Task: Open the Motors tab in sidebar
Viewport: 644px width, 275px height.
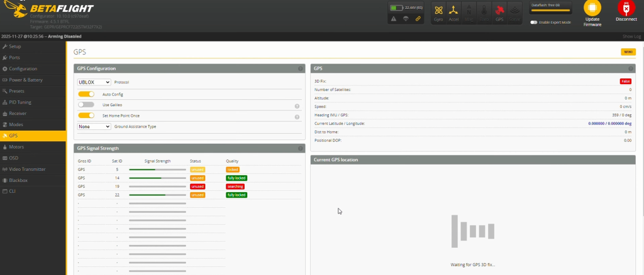Action: [16, 147]
